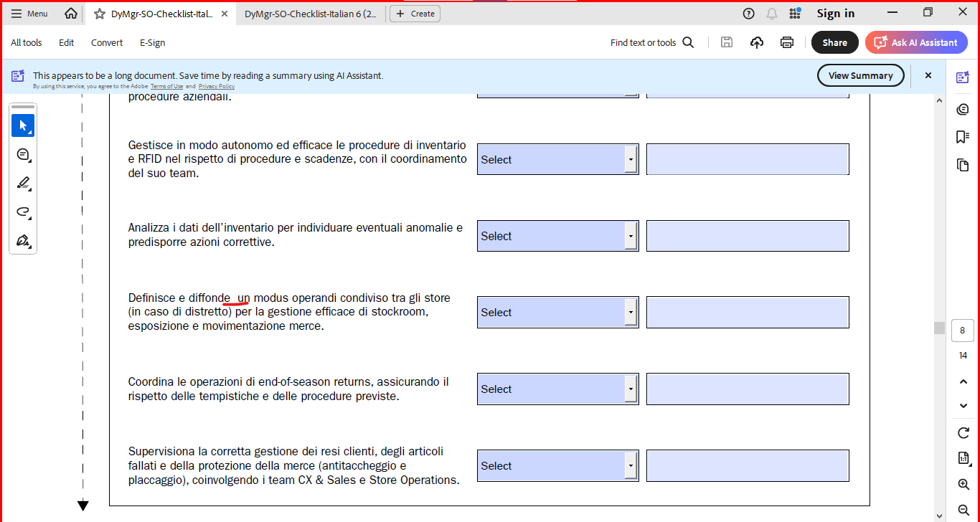Choose the add comment tool
Screen dimensions: 980x522
pyautogui.click(x=23, y=155)
